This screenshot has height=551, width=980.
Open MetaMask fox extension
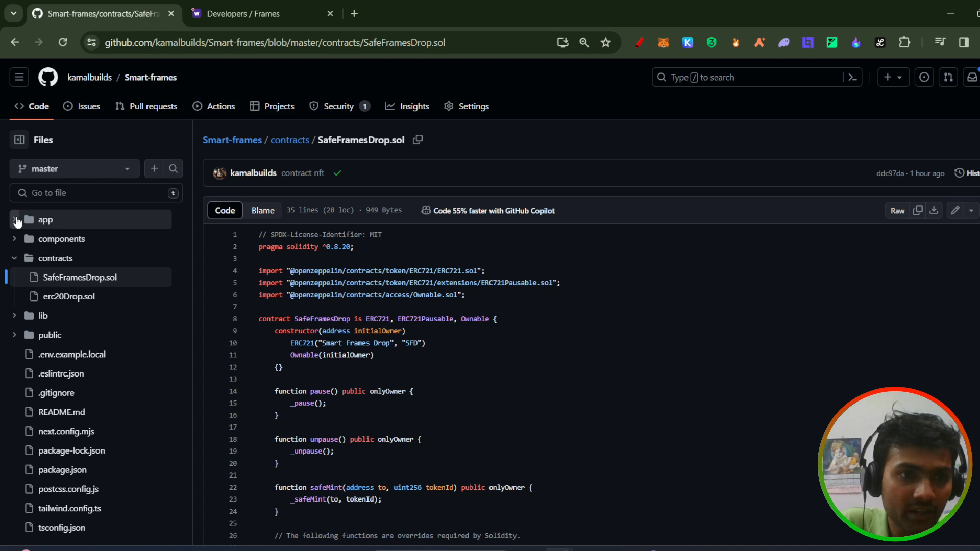pyautogui.click(x=664, y=43)
